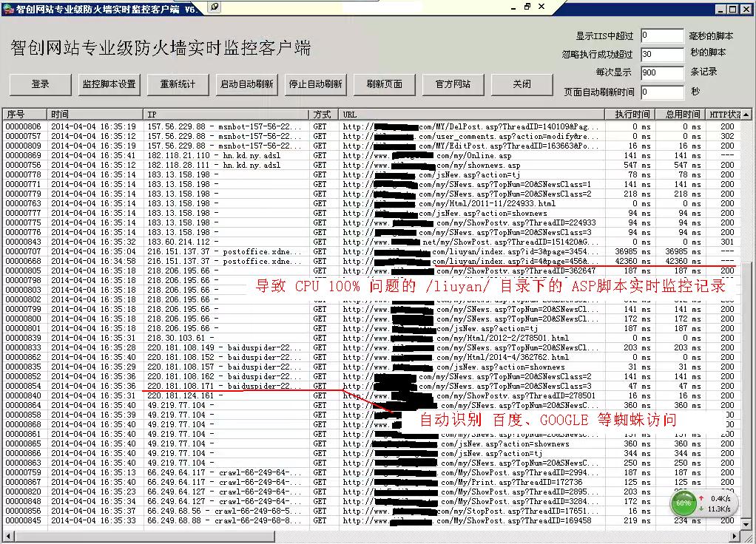Viewport: 756px width, 544px height.
Task: Open 监控脚本设置 script monitor settings
Action: pos(109,84)
